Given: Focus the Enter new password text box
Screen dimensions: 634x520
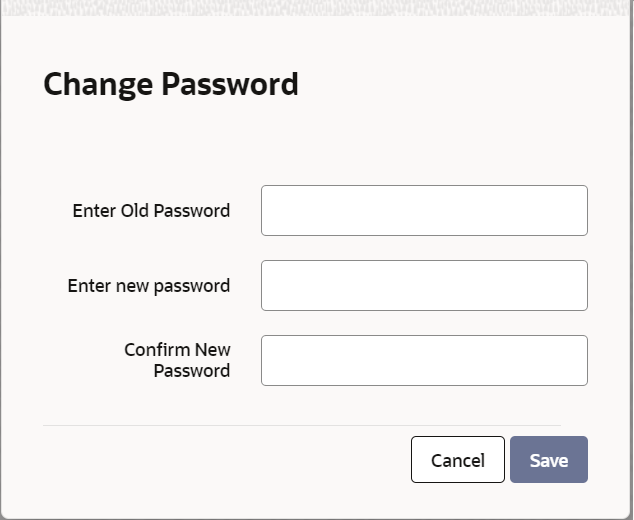Looking at the screenshot, I should coord(424,285).
